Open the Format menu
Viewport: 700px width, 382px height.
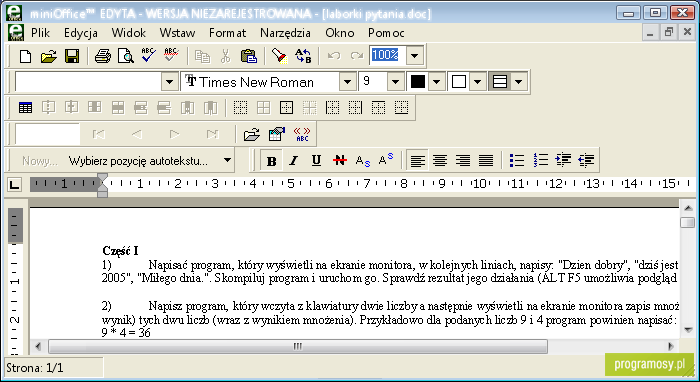227,33
